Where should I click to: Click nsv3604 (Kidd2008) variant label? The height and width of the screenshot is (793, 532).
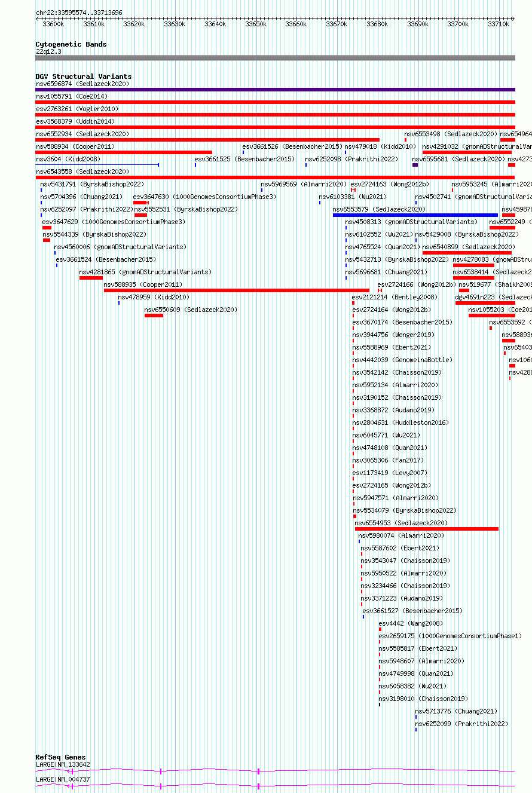[x=68, y=159]
